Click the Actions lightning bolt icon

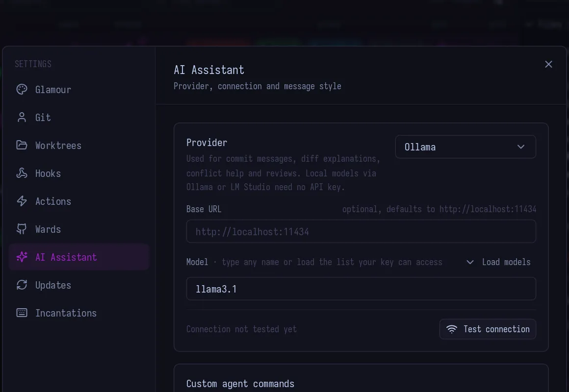pyautogui.click(x=22, y=201)
